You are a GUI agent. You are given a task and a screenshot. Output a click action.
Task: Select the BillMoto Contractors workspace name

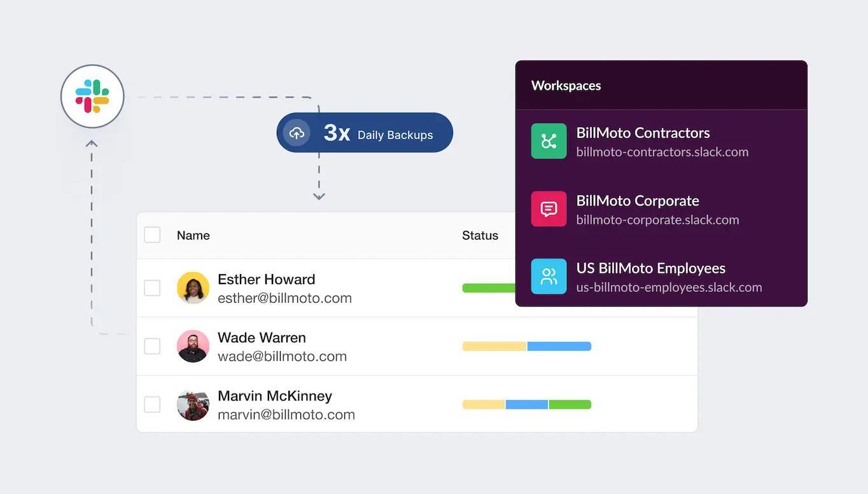pos(643,133)
